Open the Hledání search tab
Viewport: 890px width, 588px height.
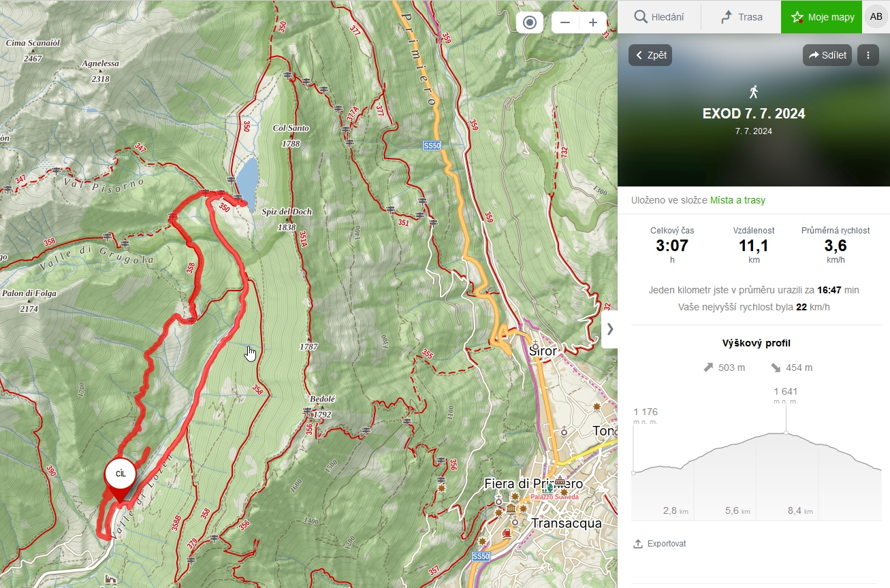point(658,17)
